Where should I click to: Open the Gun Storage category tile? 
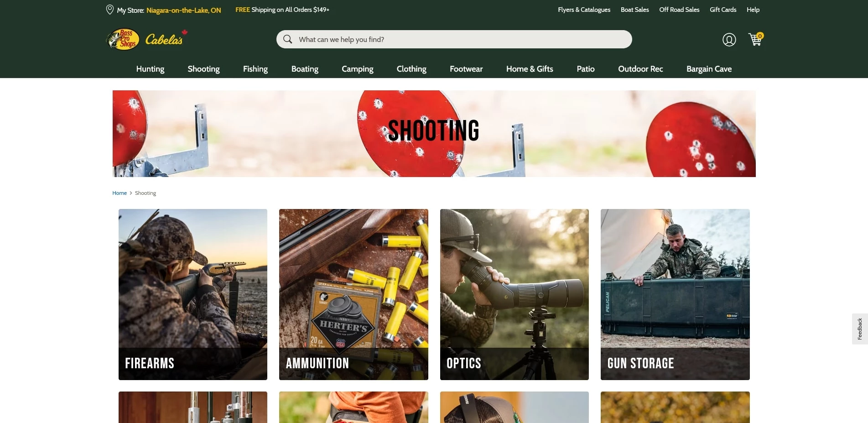[x=675, y=294]
